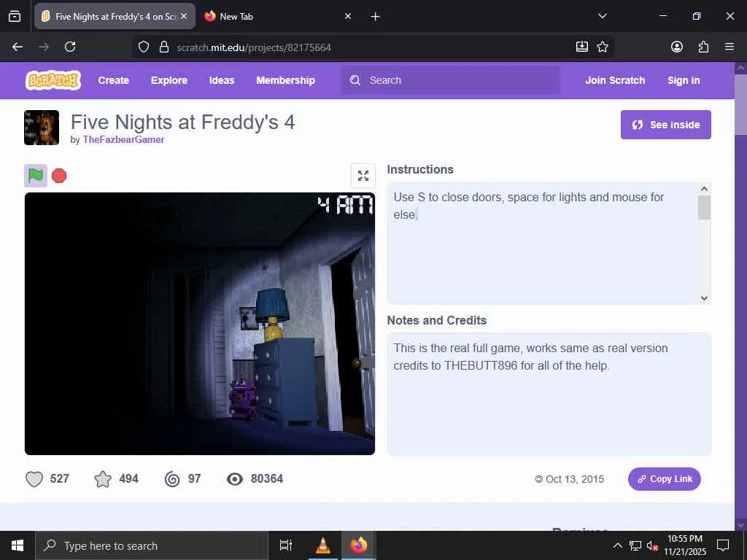Click the game stage canvas

pos(200,324)
